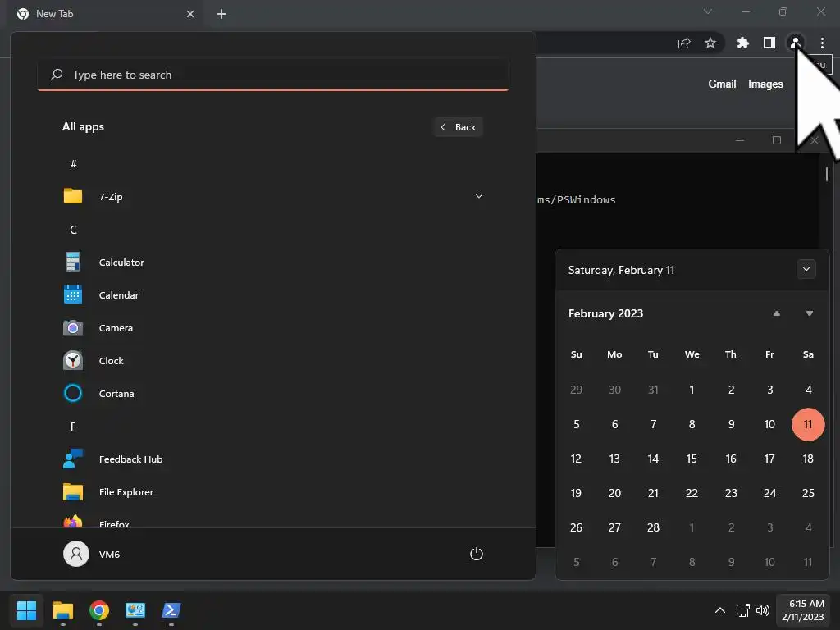Open the PowerShell taskbar icon

click(x=171, y=610)
